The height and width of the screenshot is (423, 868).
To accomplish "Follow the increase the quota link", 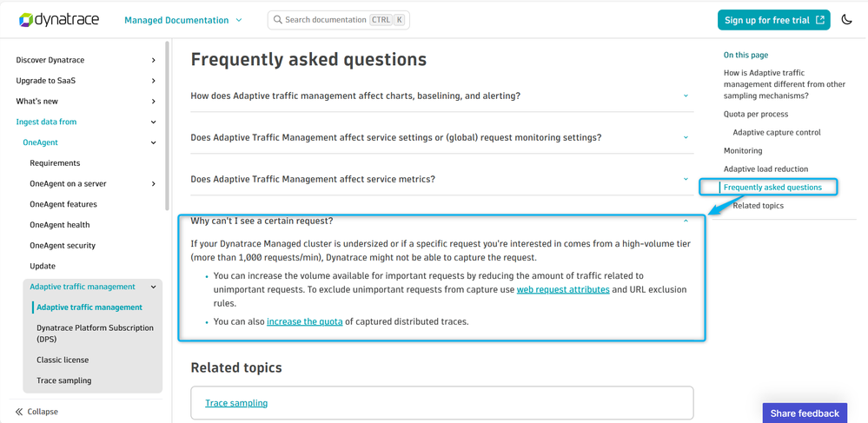I will point(304,321).
